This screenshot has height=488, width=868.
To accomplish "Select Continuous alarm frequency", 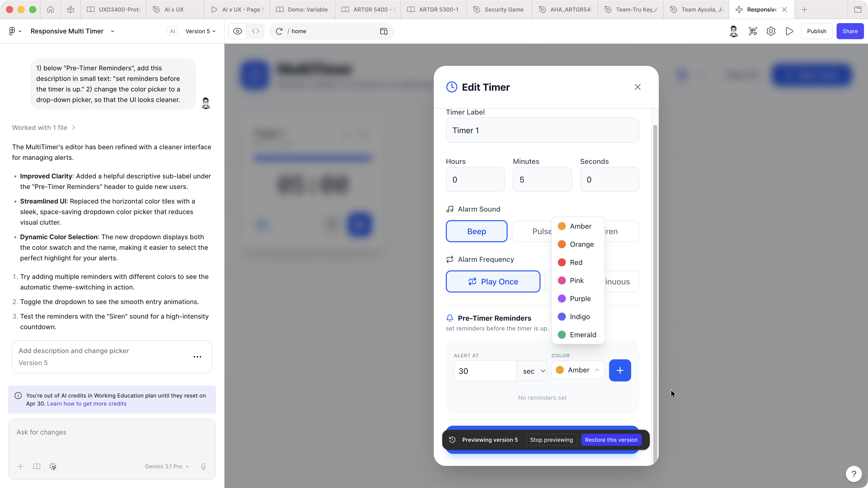I will (x=621, y=281).
